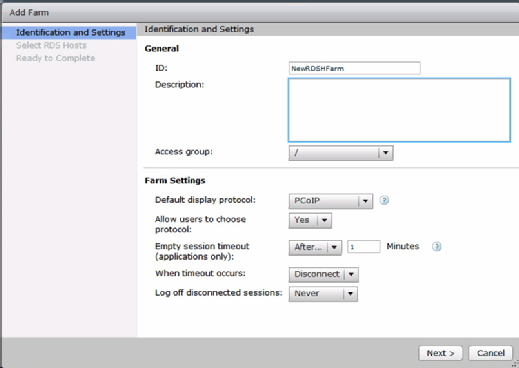The height and width of the screenshot is (368, 519).
Task: Click the Log off disconnected sessions label
Action: tap(218, 293)
